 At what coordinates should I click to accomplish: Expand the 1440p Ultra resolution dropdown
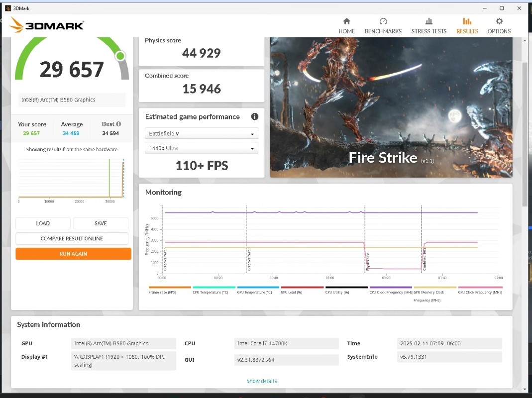[x=202, y=148]
